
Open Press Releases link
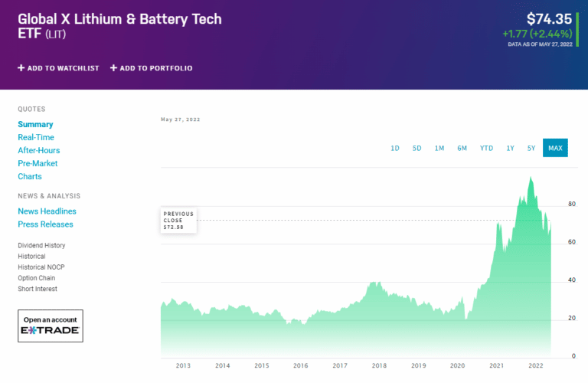point(45,224)
